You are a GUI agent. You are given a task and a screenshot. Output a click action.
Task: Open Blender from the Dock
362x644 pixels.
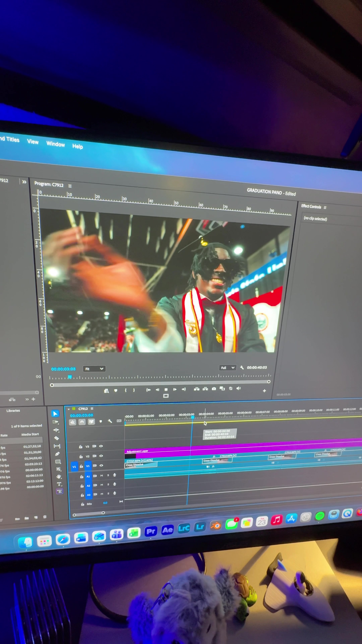(x=216, y=526)
